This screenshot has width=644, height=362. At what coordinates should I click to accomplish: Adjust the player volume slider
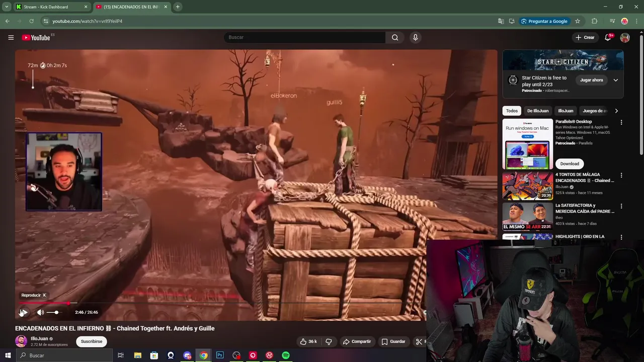click(53, 312)
